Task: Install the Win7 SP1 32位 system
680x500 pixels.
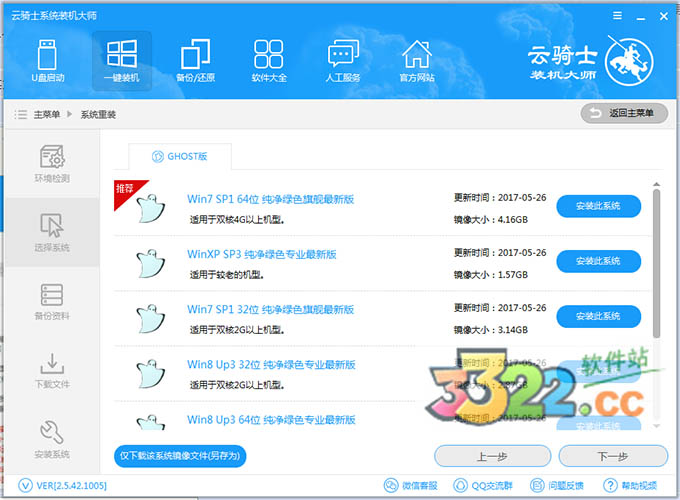Action: click(x=598, y=316)
